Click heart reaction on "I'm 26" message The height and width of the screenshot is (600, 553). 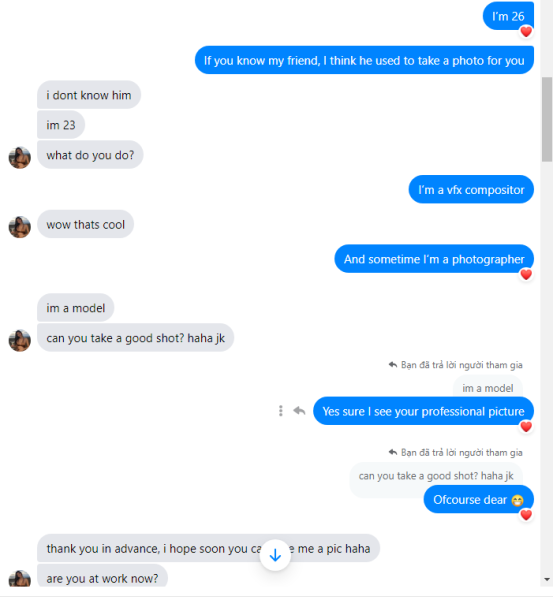point(526,32)
